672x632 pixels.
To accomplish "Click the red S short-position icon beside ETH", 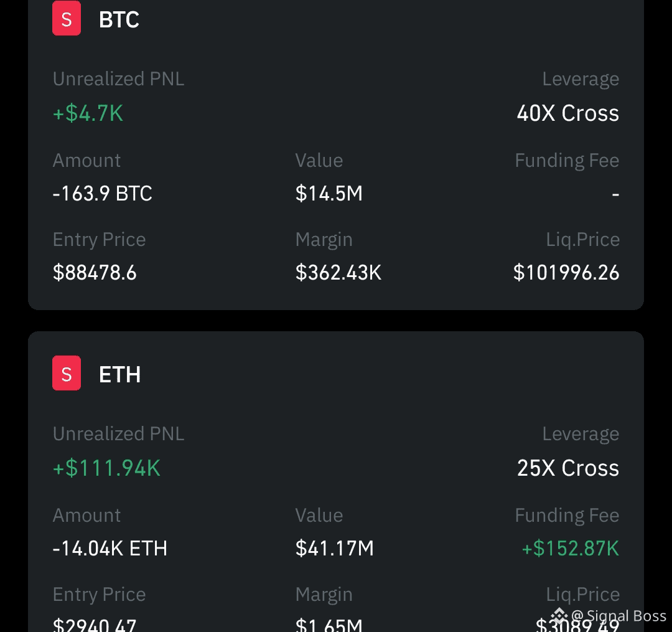I will click(x=67, y=373).
